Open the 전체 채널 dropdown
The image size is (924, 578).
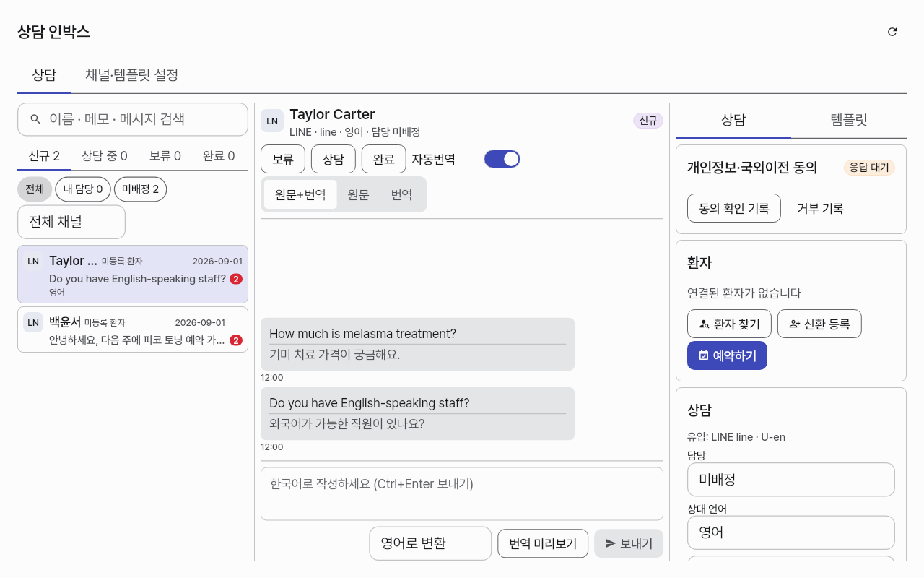click(x=71, y=222)
